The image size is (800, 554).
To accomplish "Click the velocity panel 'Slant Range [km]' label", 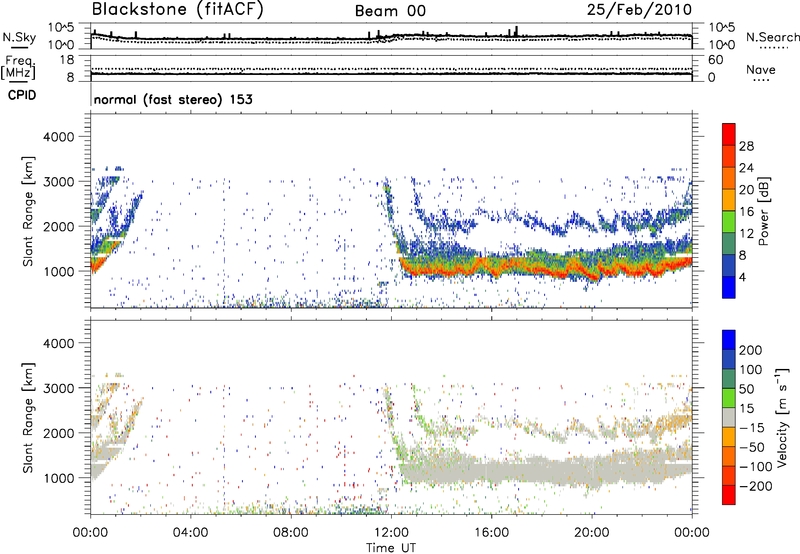I will coord(28,417).
